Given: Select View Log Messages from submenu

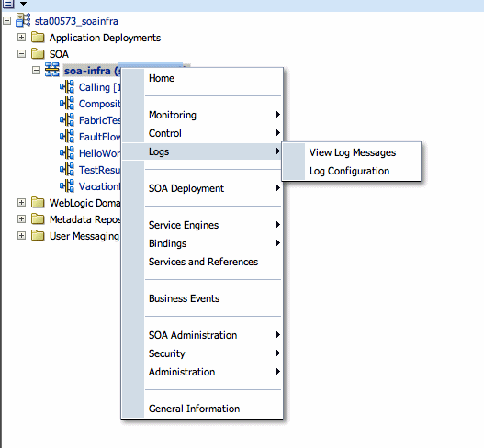Looking at the screenshot, I should point(352,152).
